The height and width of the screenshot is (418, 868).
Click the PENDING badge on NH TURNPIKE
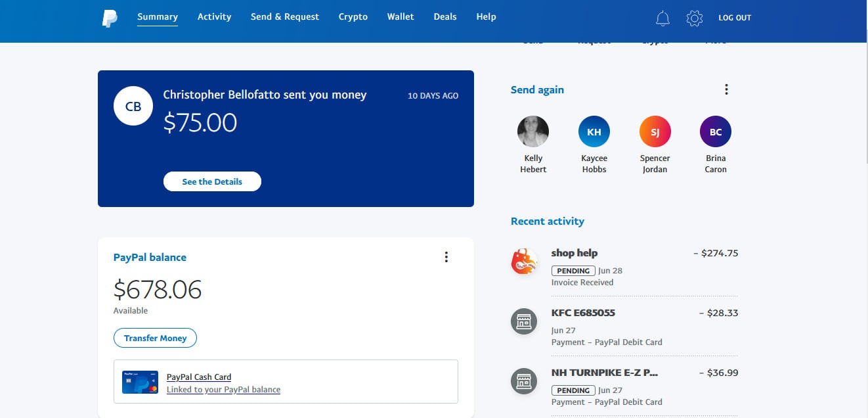(573, 390)
